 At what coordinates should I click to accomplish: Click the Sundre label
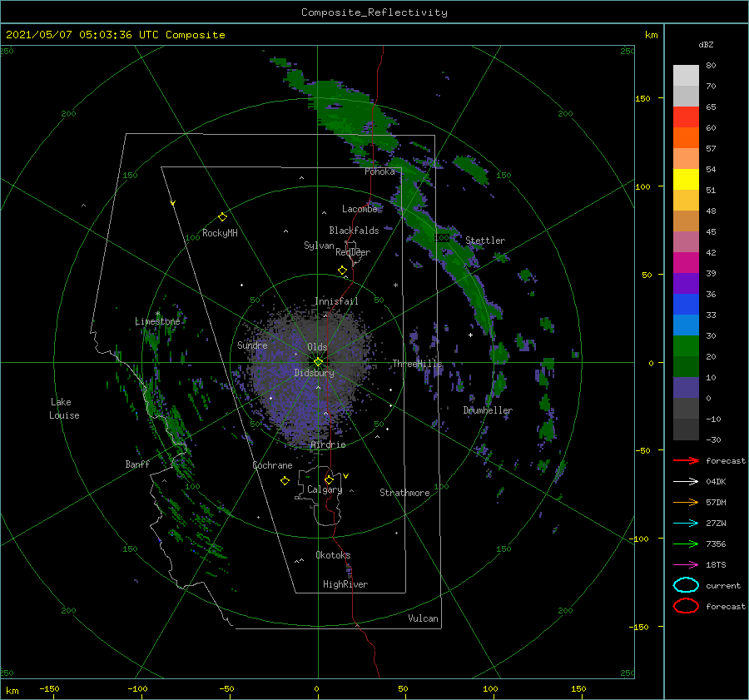252,345
